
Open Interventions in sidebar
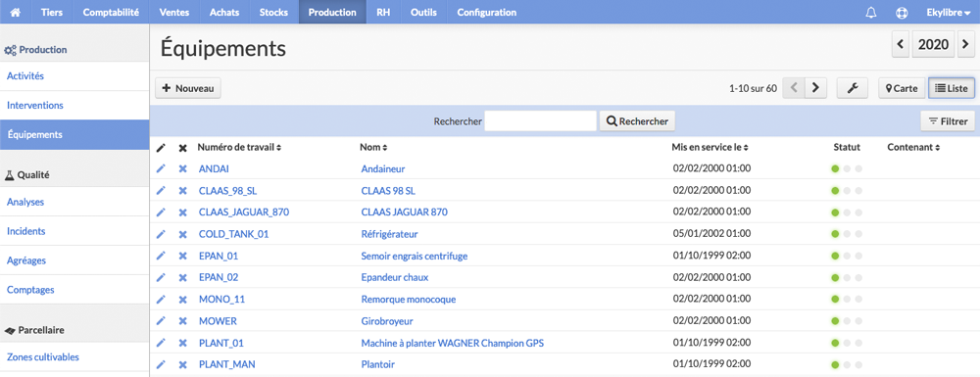74,106
